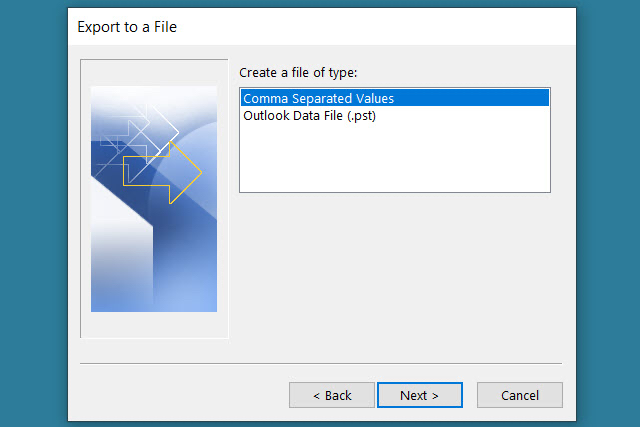Select Comma Separated Values file type

(319, 98)
